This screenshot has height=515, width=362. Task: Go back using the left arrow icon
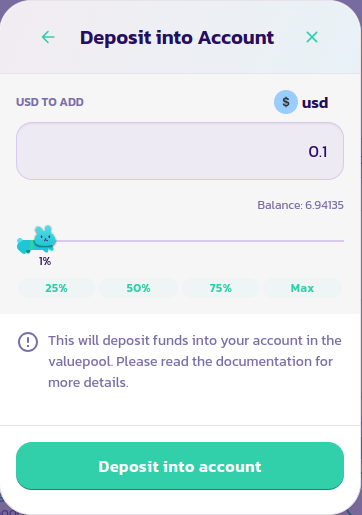click(48, 37)
